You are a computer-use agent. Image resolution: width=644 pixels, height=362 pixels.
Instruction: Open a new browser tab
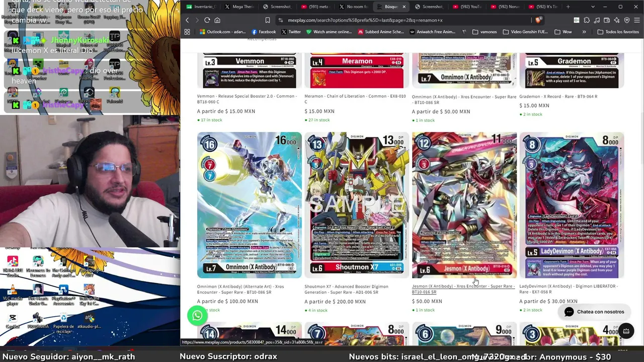(568, 7)
